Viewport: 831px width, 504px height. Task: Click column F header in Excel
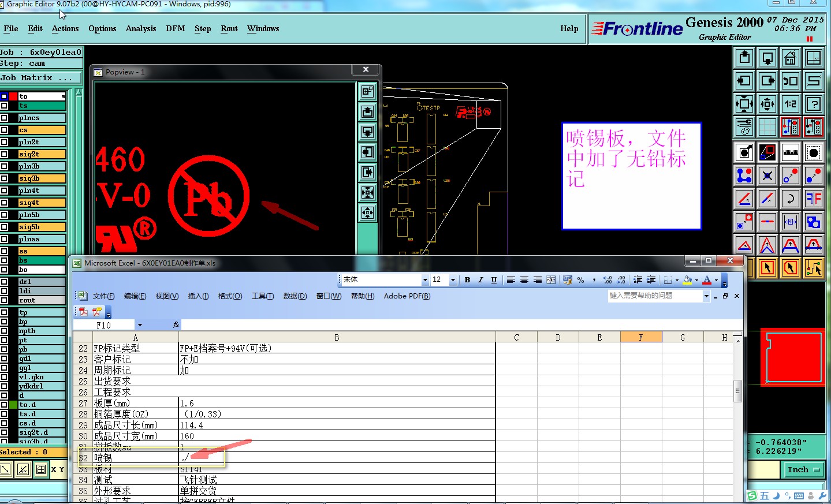pyautogui.click(x=641, y=337)
